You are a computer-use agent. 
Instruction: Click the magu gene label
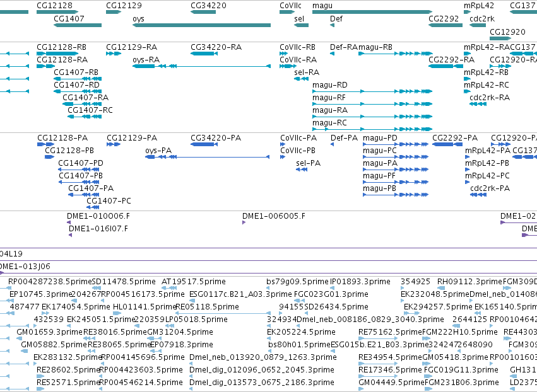point(322,6)
